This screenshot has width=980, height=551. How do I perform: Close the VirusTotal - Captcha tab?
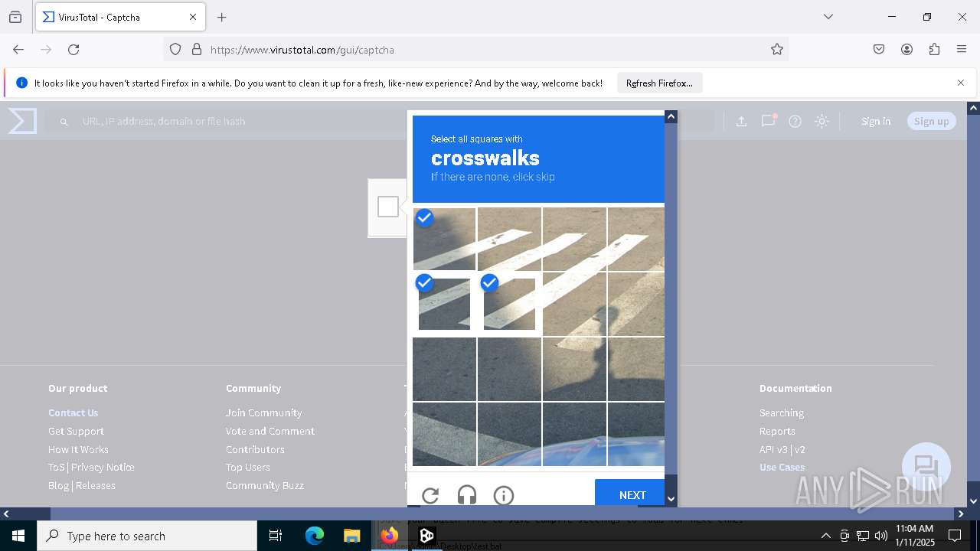(x=193, y=17)
